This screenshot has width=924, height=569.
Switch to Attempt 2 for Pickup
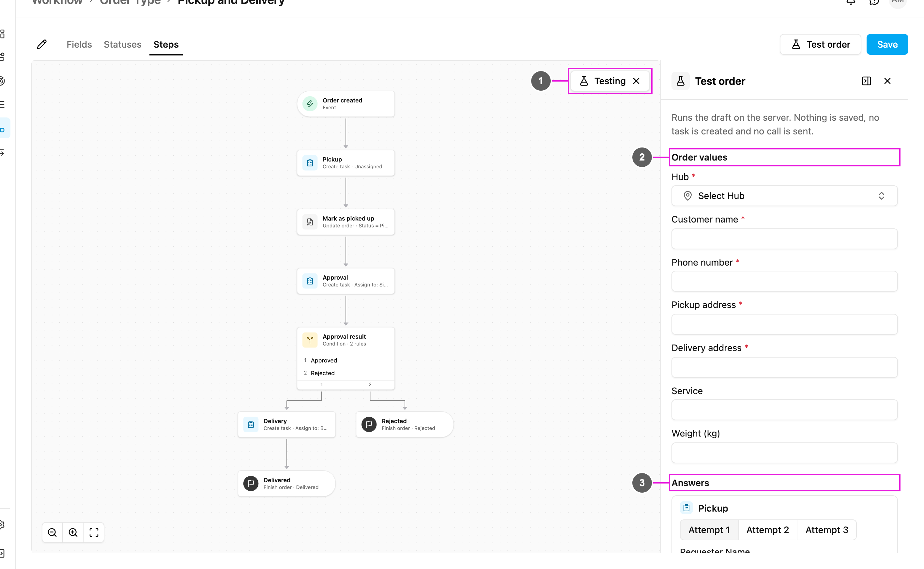[x=767, y=530]
